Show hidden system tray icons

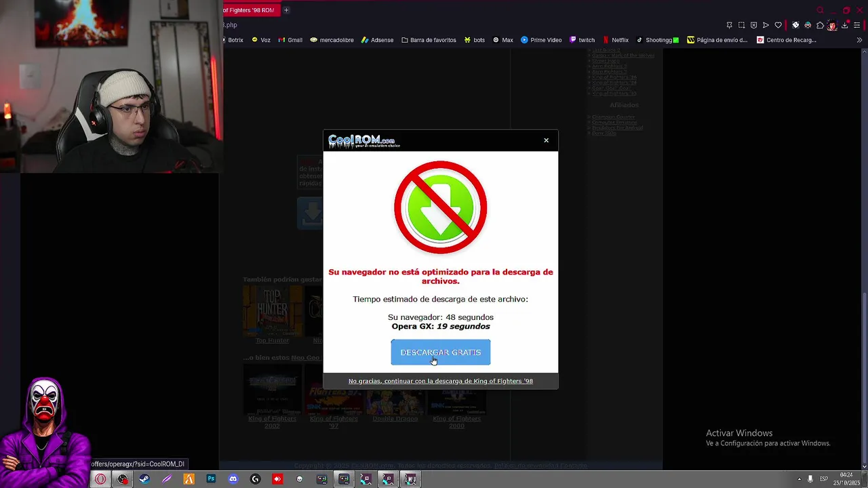(x=799, y=479)
